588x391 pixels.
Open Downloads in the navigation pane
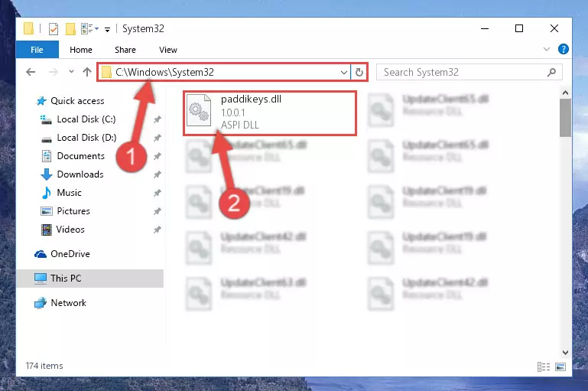point(80,174)
